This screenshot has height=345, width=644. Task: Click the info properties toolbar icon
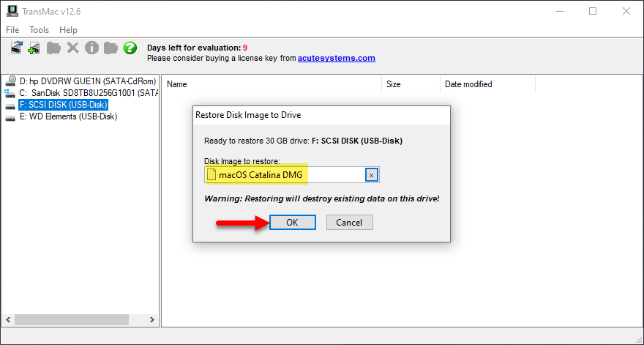91,48
